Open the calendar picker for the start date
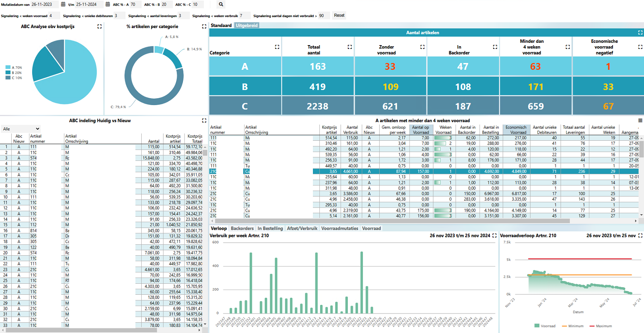This screenshot has height=333, width=644. (63, 5)
